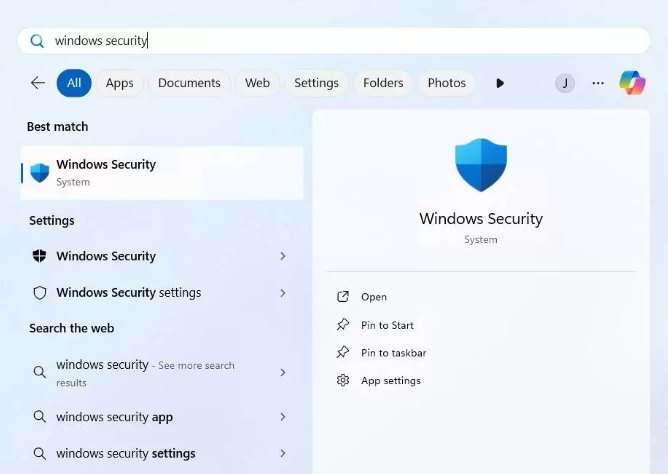Open the three-dot more options menu
668x474 pixels.
click(x=598, y=83)
